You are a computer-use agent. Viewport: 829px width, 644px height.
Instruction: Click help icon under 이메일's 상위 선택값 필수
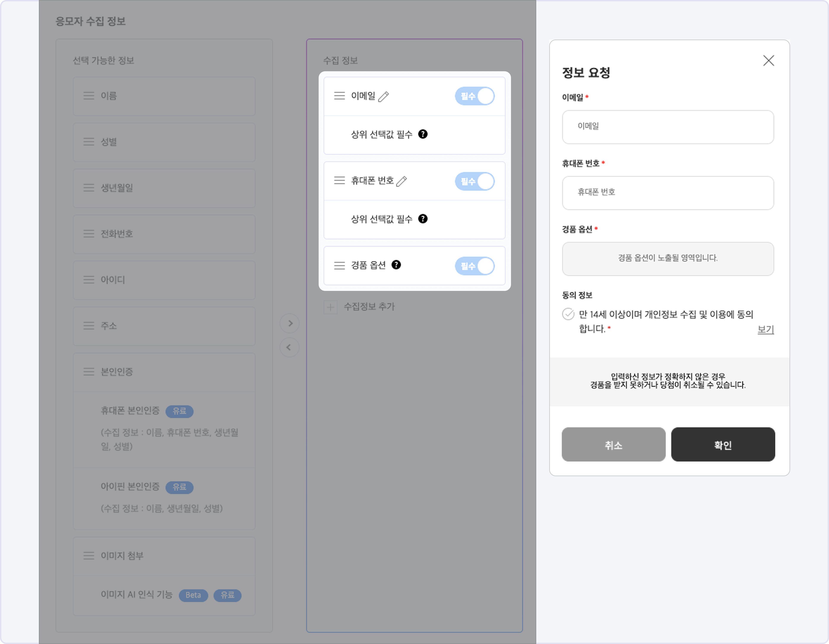pyautogui.click(x=422, y=134)
